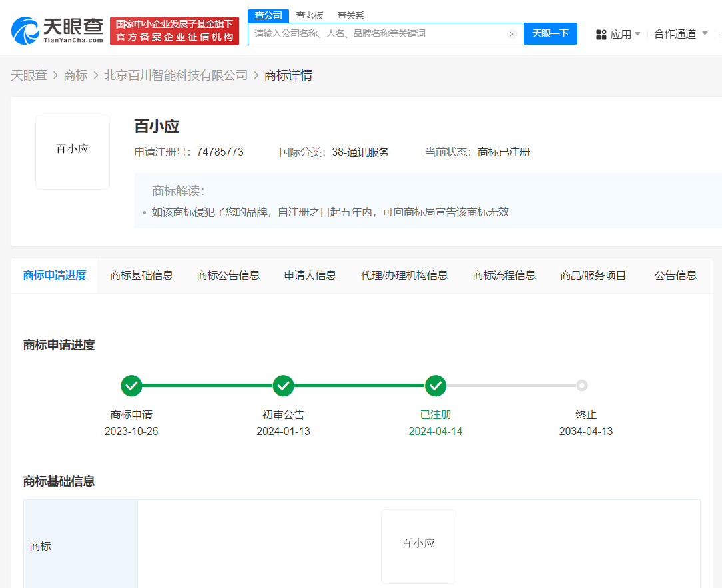Select the 查老板 search tab
Image resolution: width=722 pixels, height=588 pixels.
tap(310, 15)
